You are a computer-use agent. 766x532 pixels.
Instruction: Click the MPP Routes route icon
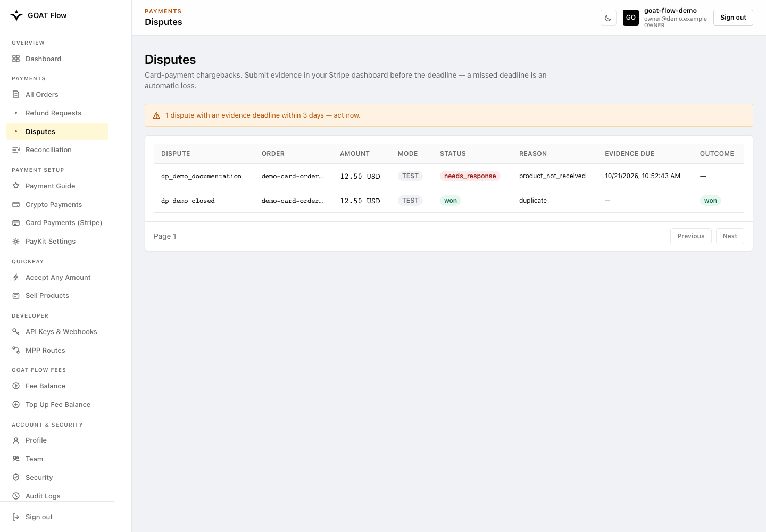click(x=16, y=350)
